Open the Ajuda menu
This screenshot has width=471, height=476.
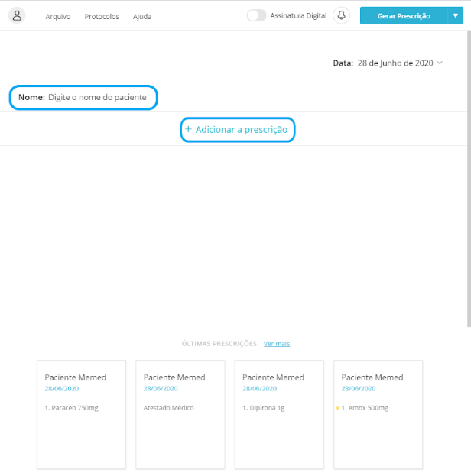click(142, 16)
